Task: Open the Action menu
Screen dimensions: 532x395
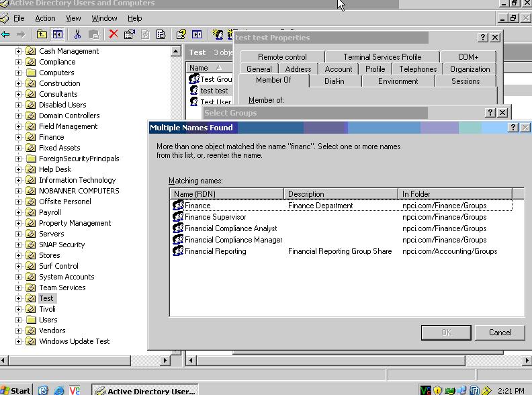Action: coord(45,18)
